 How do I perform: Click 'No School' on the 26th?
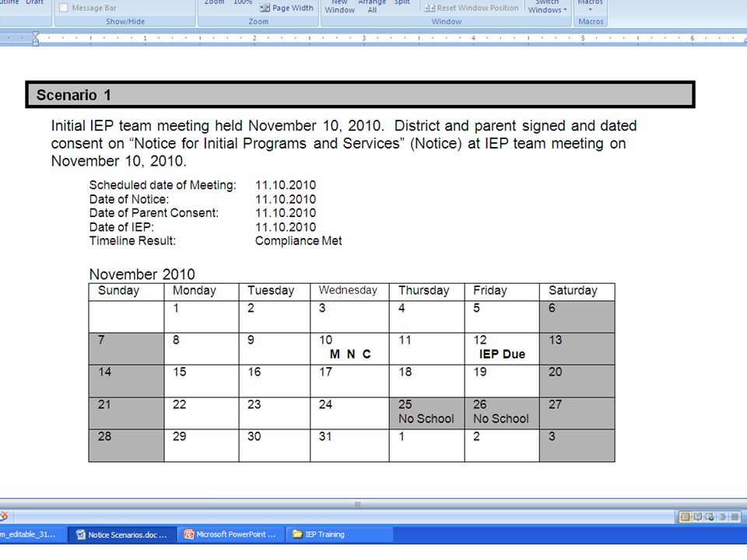(500, 418)
